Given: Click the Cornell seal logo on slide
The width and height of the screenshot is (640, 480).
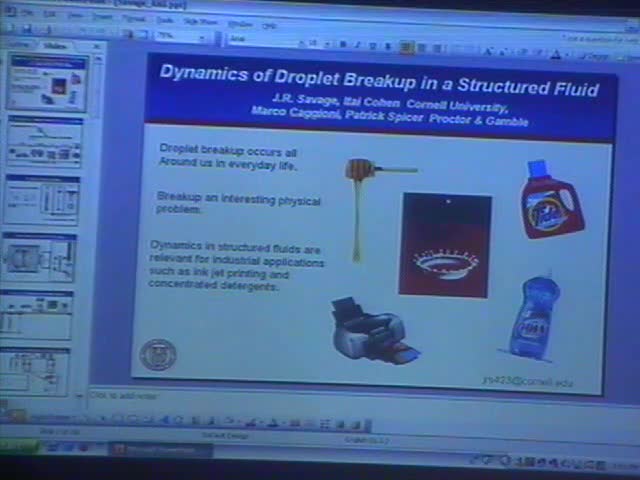Looking at the screenshot, I should click(x=158, y=355).
